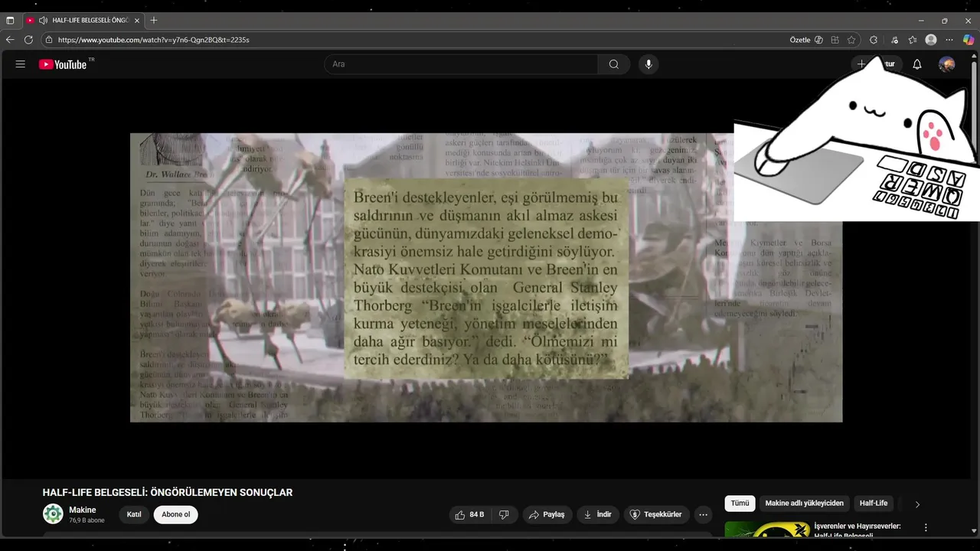The height and width of the screenshot is (551, 980).
Task: Open the browser profile menu
Action: (x=931, y=40)
